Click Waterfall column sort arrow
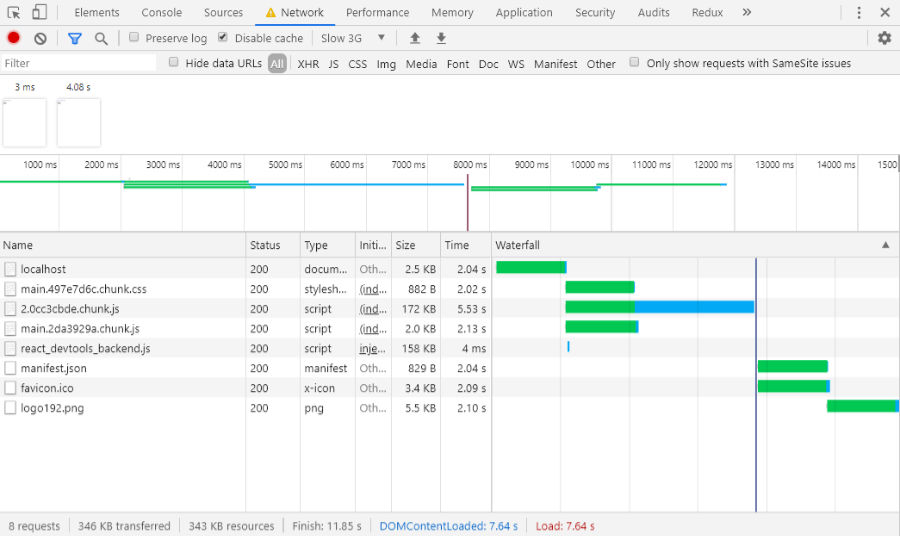 (x=885, y=245)
